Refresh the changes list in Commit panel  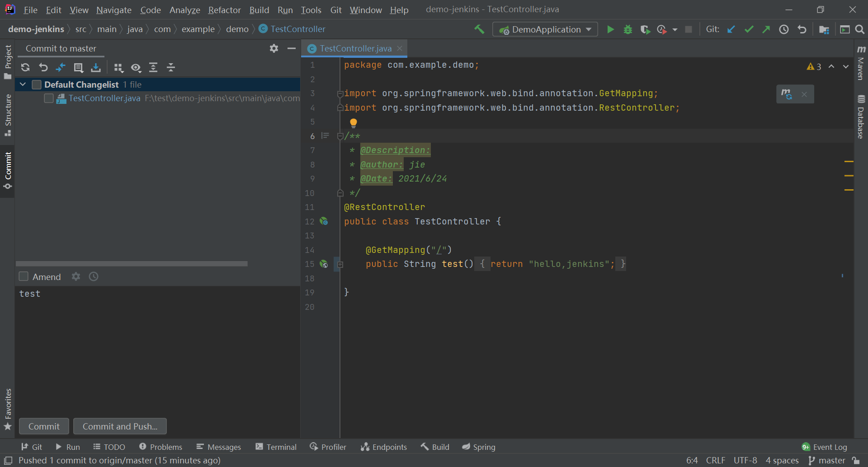[25, 68]
